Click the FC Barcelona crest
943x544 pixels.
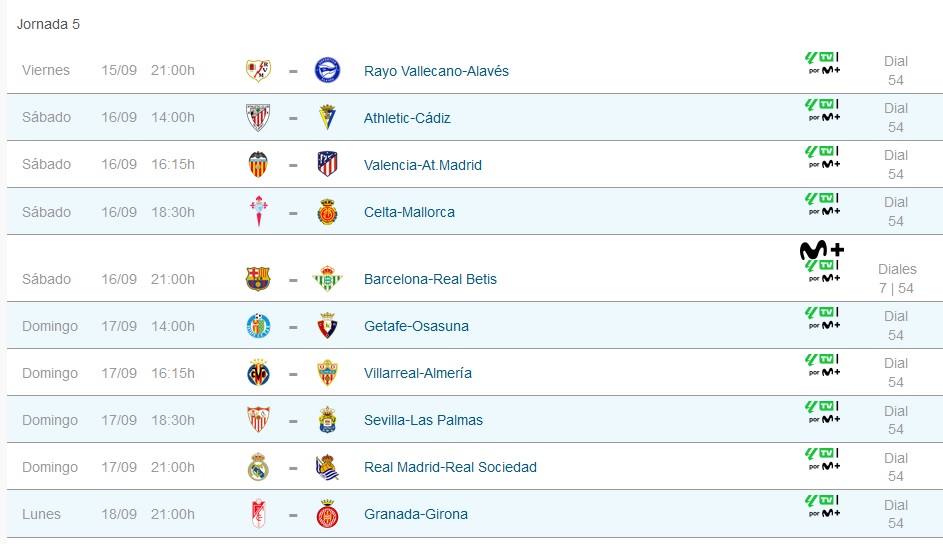click(x=258, y=279)
